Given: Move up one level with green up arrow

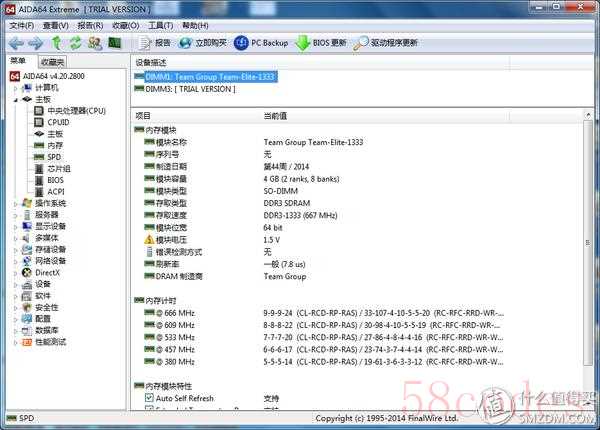Looking at the screenshot, I should click(57, 43).
